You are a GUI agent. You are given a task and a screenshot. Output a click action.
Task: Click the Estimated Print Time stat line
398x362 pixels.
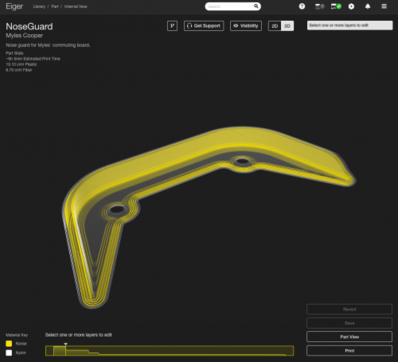[33, 59]
